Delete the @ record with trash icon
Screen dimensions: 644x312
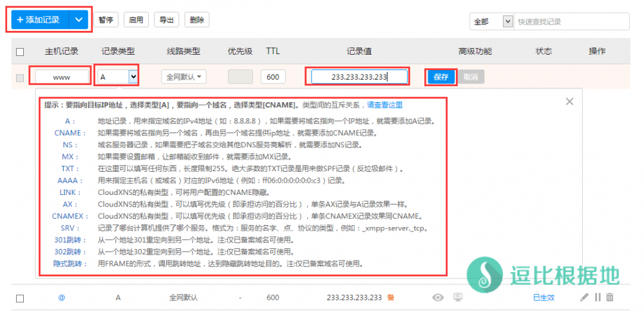(x=610, y=297)
